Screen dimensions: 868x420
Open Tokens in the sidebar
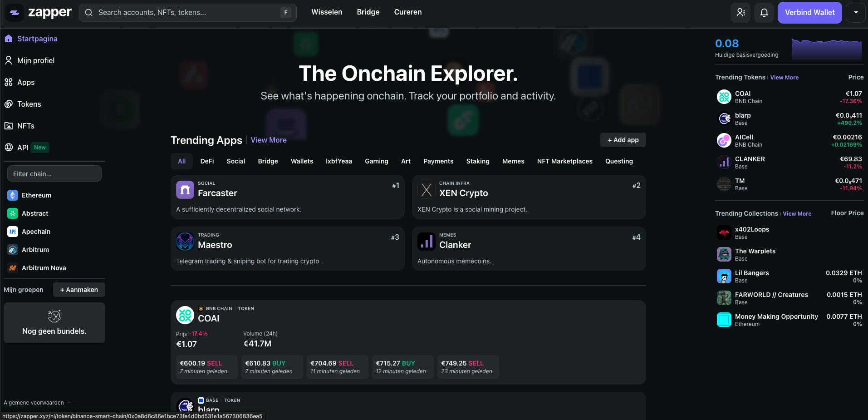point(29,104)
